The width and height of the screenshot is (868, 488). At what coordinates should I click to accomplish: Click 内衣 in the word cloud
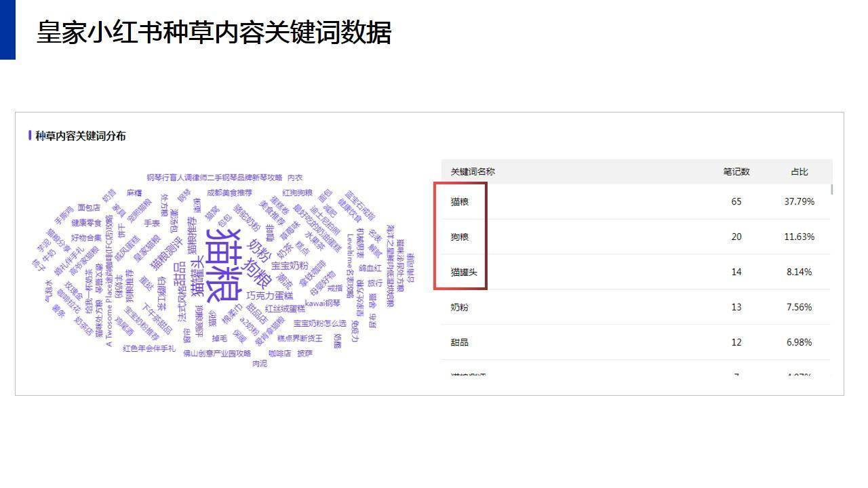(x=295, y=178)
